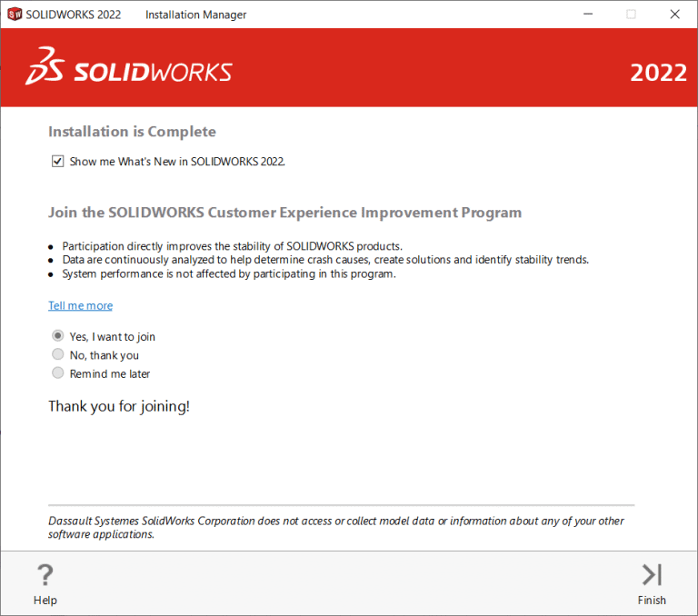Click the 2022 version text in banner

(658, 73)
